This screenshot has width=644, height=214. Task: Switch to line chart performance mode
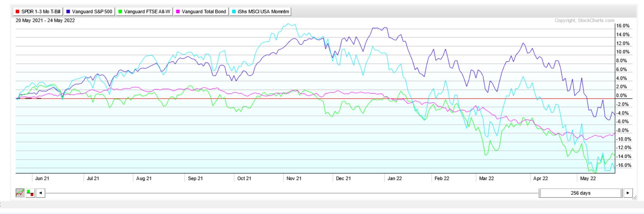click(x=20, y=193)
